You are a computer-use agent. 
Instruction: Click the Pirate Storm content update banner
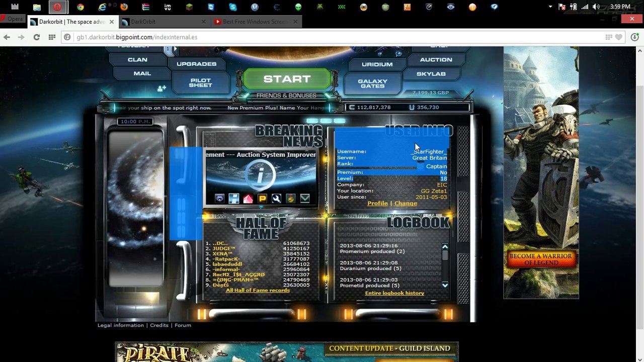coord(287,352)
